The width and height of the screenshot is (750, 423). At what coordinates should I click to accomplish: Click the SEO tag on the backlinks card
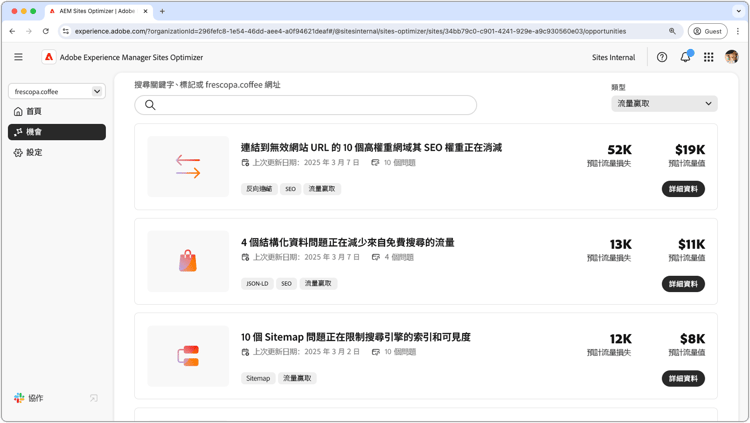click(290, 189)
